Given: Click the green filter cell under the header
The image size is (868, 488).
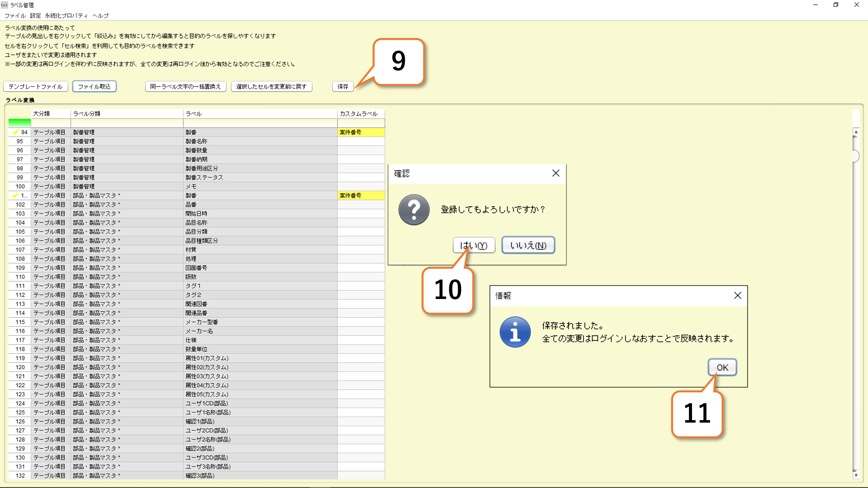Looking at the screenshot, I should 20,123.
